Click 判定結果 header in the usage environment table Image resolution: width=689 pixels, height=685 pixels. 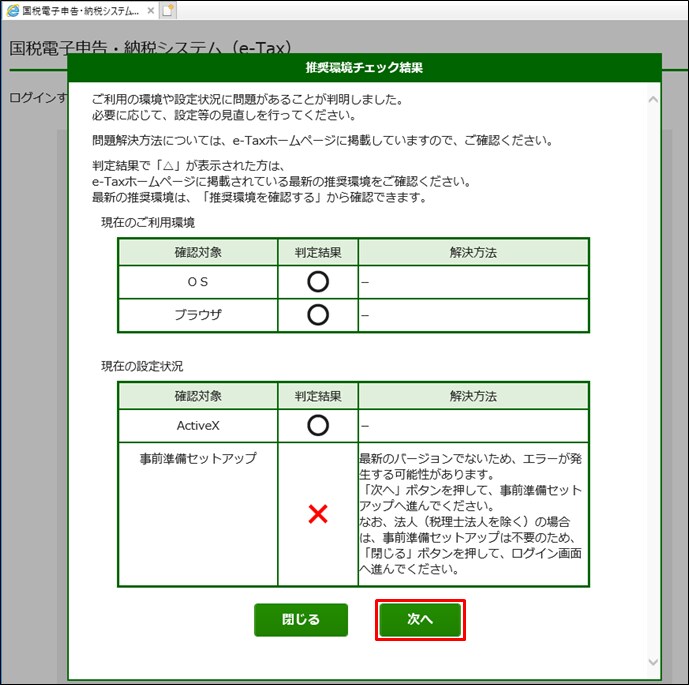[x=318, y=253]
